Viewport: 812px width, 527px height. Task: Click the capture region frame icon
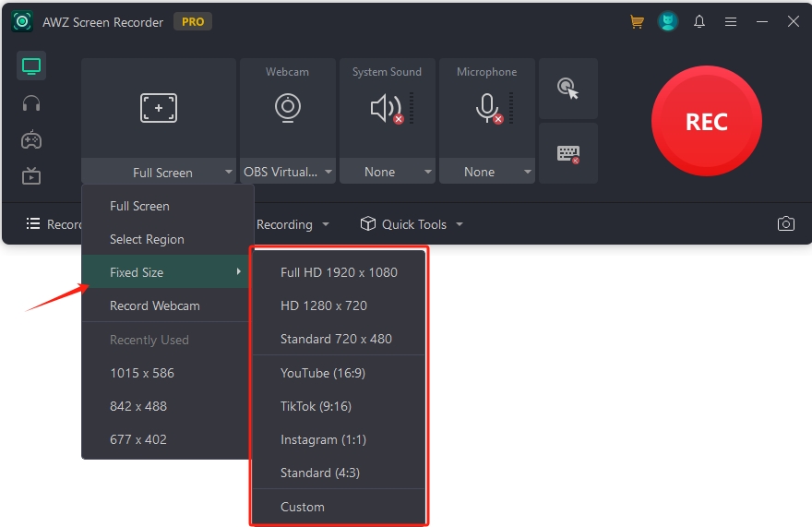pyautogui.click(x=159, y=108)
